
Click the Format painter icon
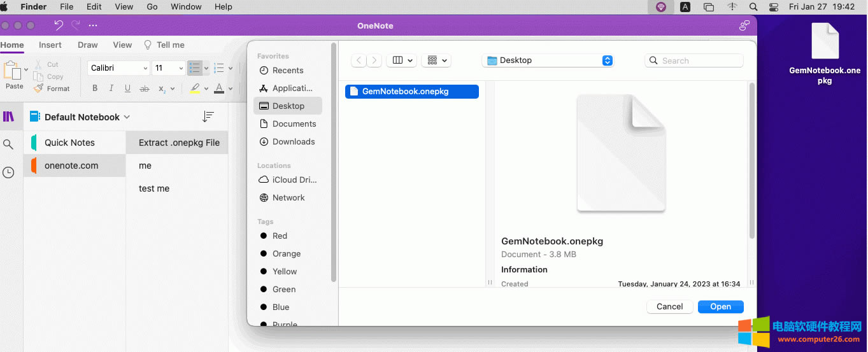point(39,88)
